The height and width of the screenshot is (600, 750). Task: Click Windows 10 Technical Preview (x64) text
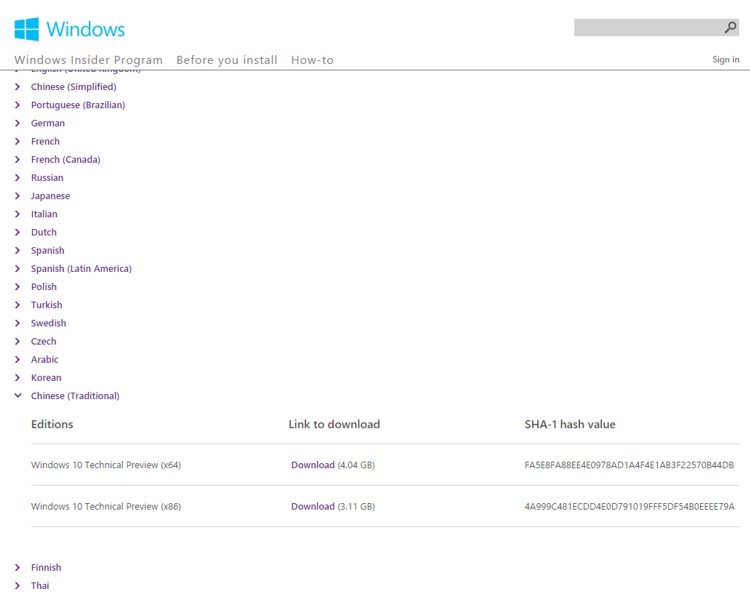pyautogui.click(x=106, y=465)
